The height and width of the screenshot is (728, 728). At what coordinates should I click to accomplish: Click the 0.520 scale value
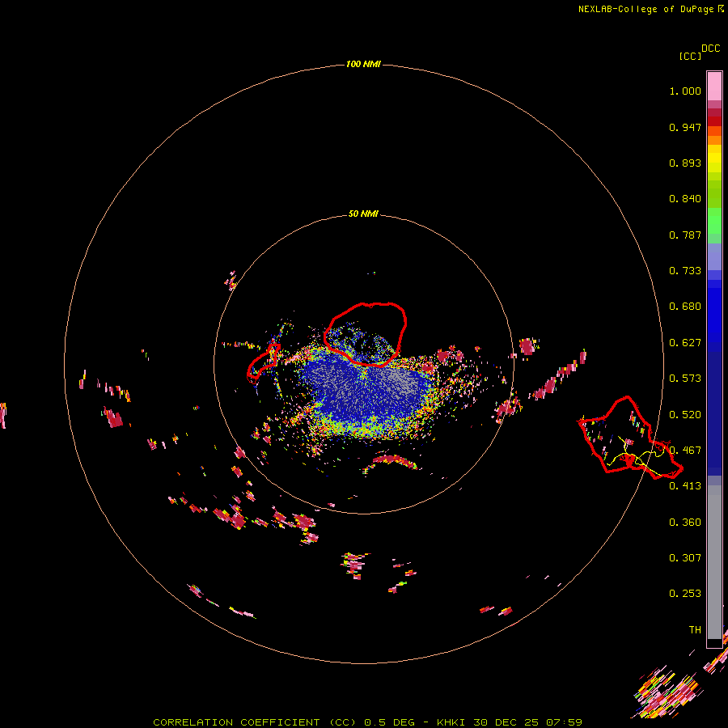pyautogui.click(x=685, y=415)
